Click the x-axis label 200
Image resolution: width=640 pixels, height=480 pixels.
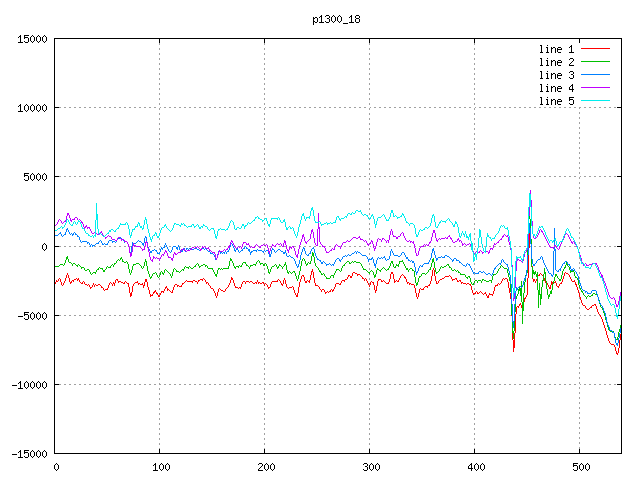(x=266, y=467)
